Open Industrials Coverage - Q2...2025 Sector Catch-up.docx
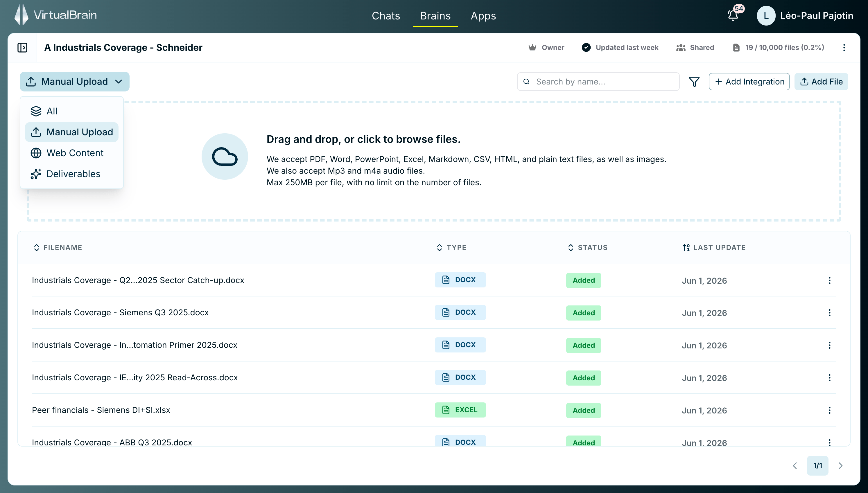Viewport: 868px width, 493px height. click(x=138, y=280)
